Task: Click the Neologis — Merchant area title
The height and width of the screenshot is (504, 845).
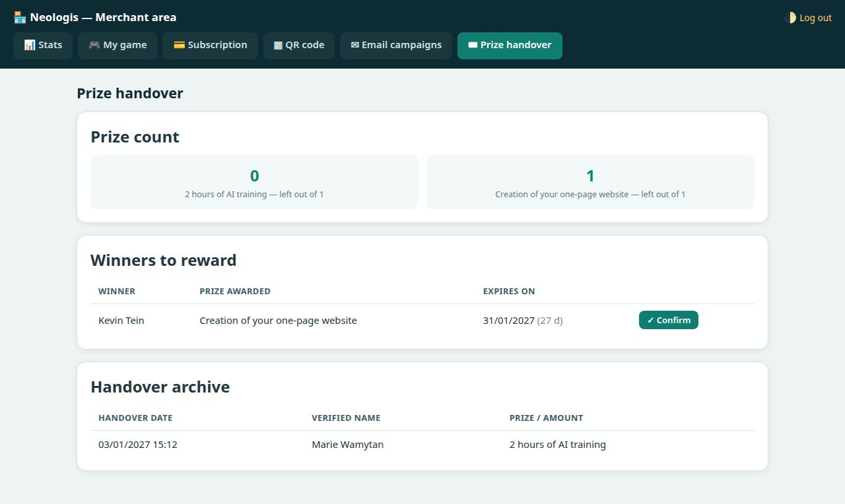Action: [103, 18]
